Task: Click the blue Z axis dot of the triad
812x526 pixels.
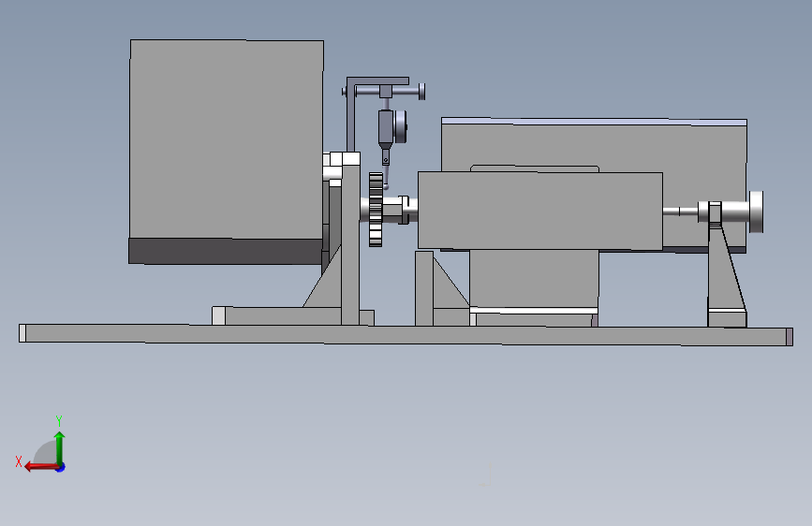Action: (x=61, y=467)
